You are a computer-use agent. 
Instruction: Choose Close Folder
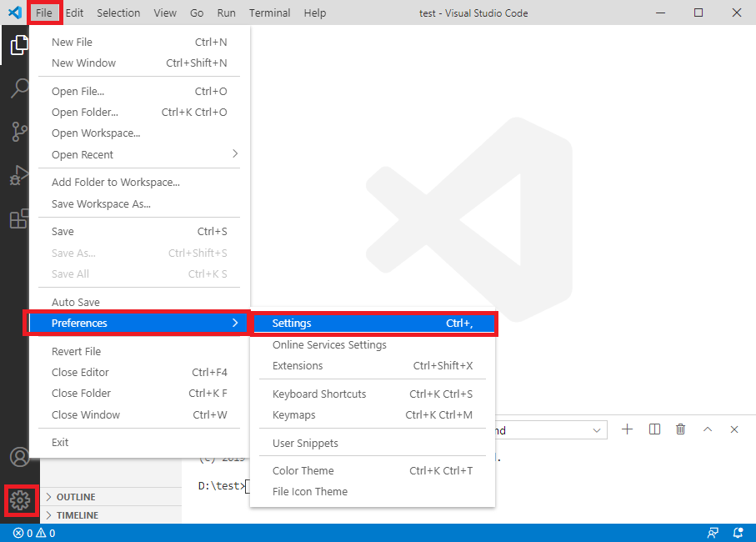(x=139, y=394)
